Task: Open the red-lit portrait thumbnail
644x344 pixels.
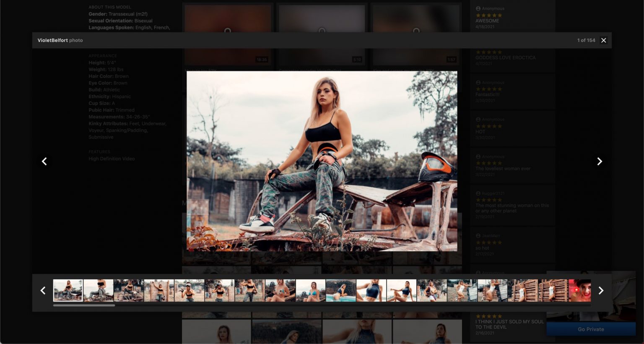Action: [x=580, y=290]
